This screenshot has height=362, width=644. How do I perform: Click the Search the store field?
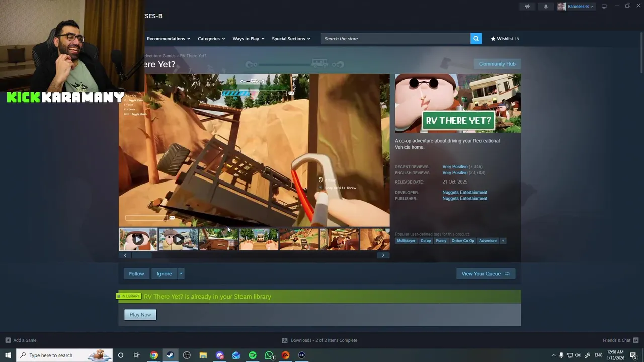395,39
